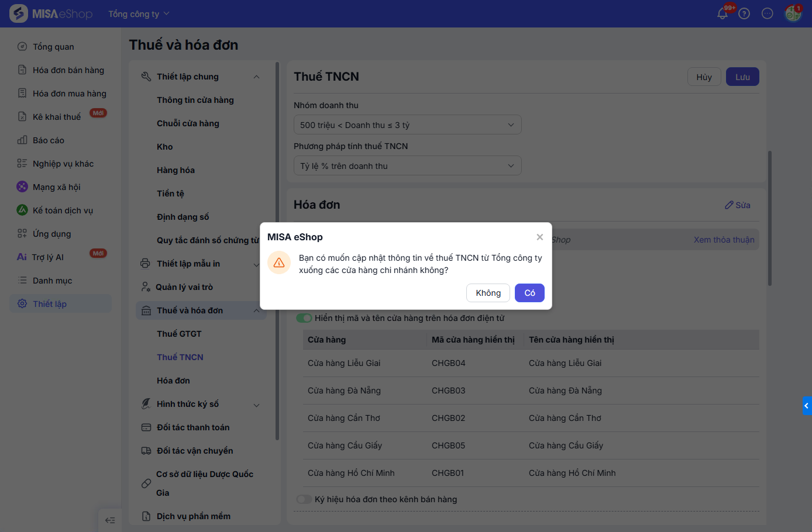Open the Định dạng số settings item
Image resolution: width=812 pixels, height=532 pixels.
click(183, 217)
